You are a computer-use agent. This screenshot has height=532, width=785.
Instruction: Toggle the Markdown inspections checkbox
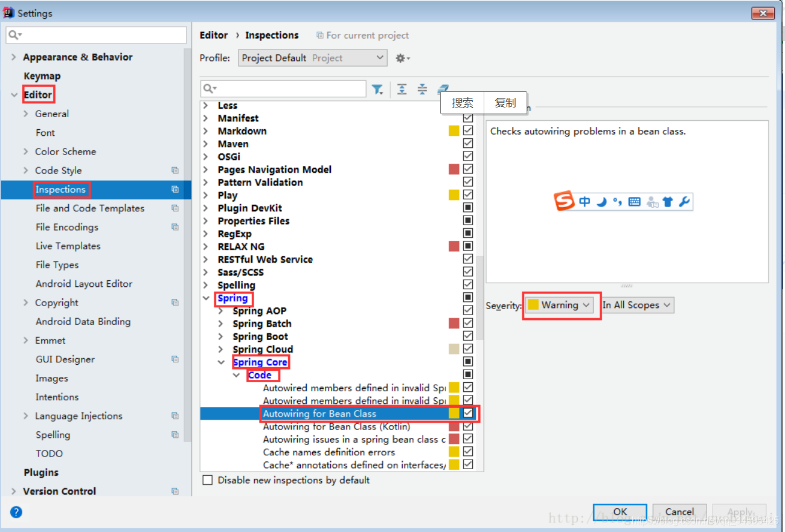click(468, 130)
